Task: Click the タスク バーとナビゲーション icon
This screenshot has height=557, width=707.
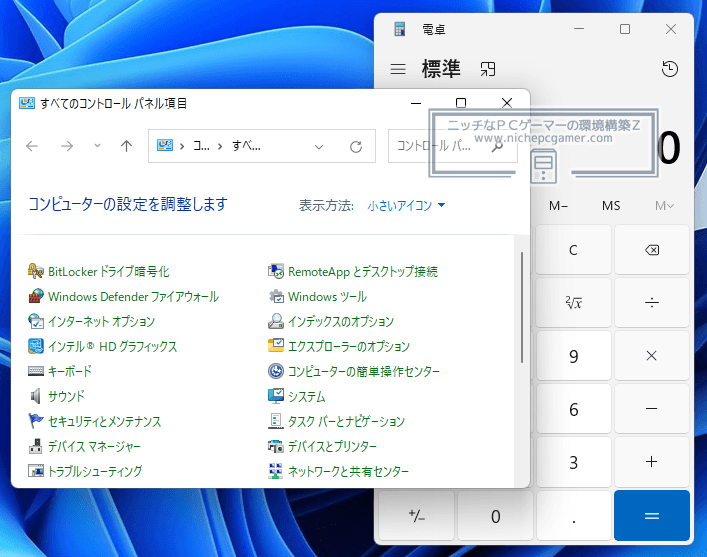Action: 275,421
